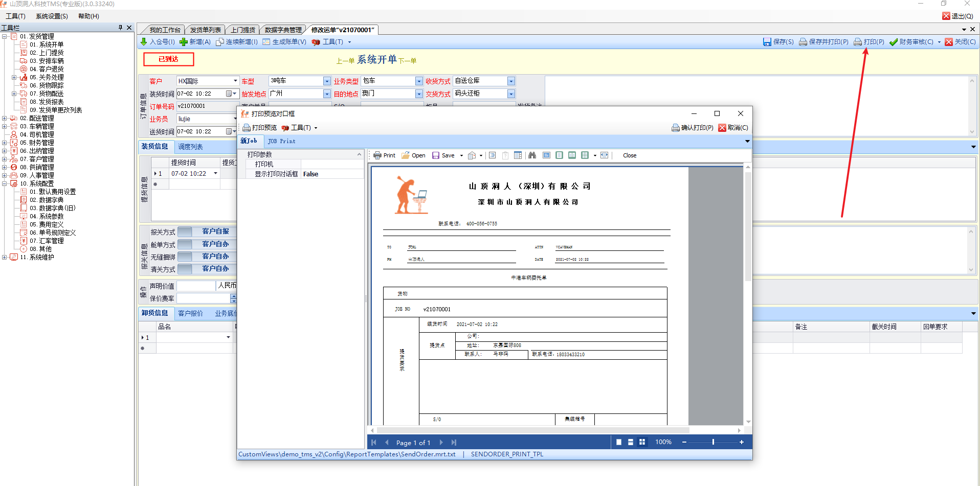Select the multiple pages grid view icon
Image resolution: width=980 pixels, height=486 pixels.
tap(642, 442)
